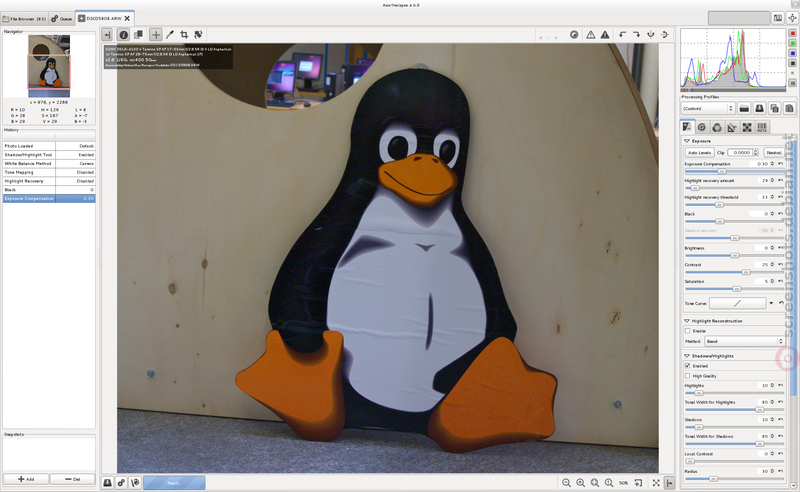
Task: Open the Tone Curve type dropdown arrow
Action: [771, 303]
